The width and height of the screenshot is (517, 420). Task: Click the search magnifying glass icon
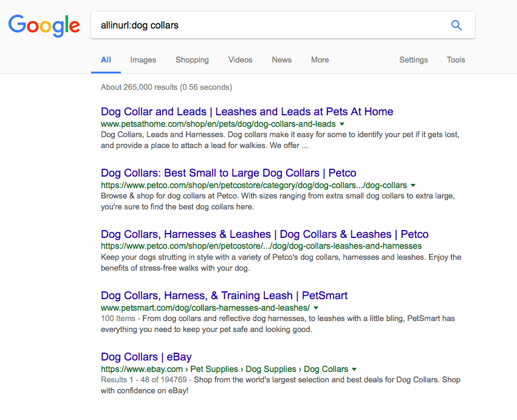point(456,25)
